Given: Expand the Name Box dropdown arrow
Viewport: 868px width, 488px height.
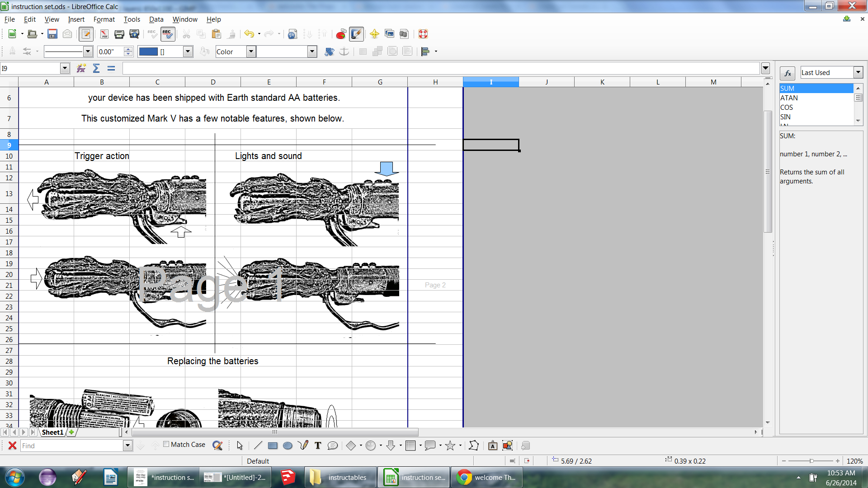Looking at the screenshot, I should 65,68.
